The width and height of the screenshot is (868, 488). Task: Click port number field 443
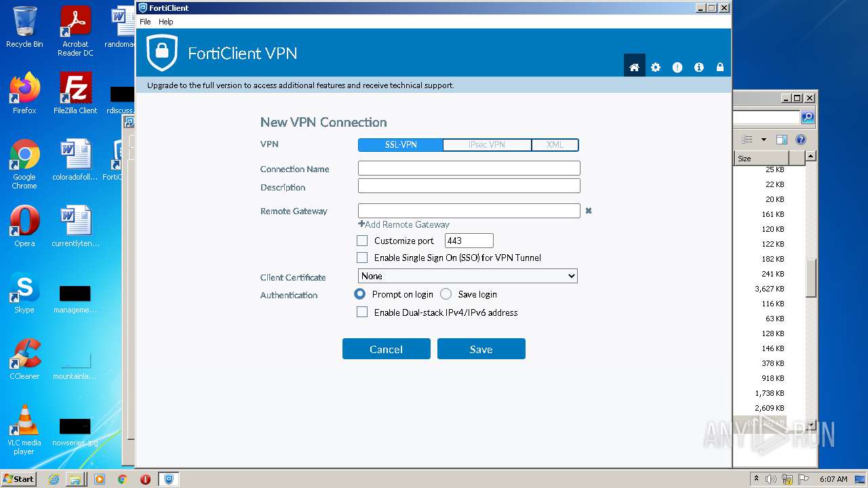[469, 241]
